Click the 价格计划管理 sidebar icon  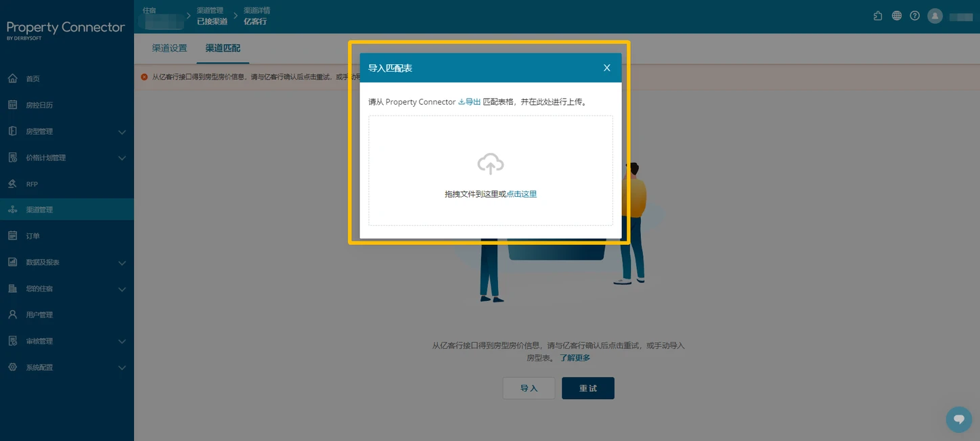12,158
